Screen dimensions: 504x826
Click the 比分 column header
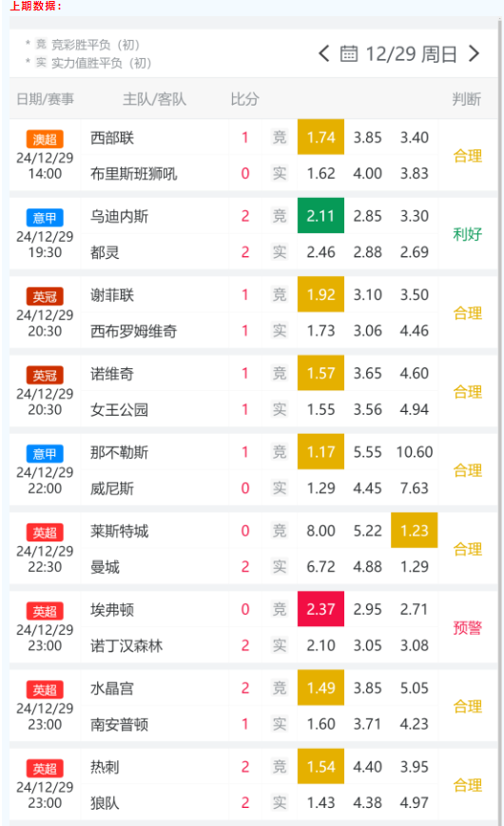[245, 99]
